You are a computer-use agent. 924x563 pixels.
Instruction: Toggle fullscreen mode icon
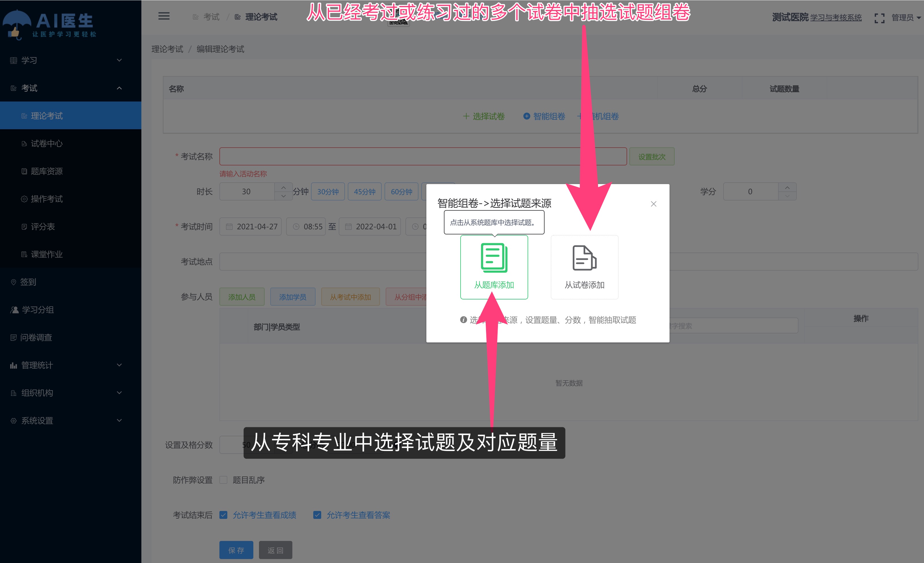click(x=879, y=18)
